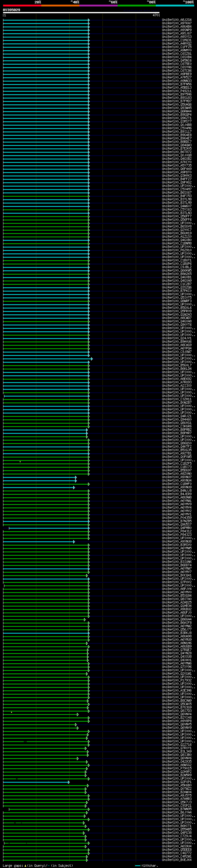Open hit UniRef100_A9SNP9
The width and height of the screenshot is (197, 868).
[x=177, y=30]
